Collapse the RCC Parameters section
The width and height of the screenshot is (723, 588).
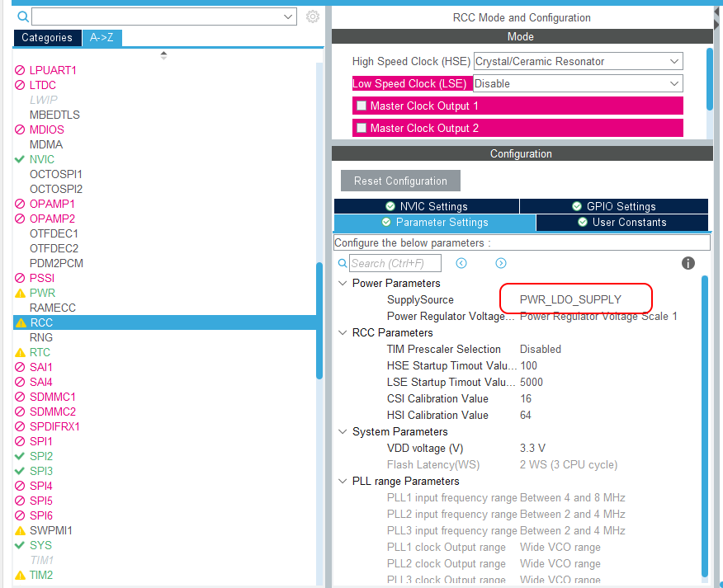pyautogui.click(x=343, y=332)
